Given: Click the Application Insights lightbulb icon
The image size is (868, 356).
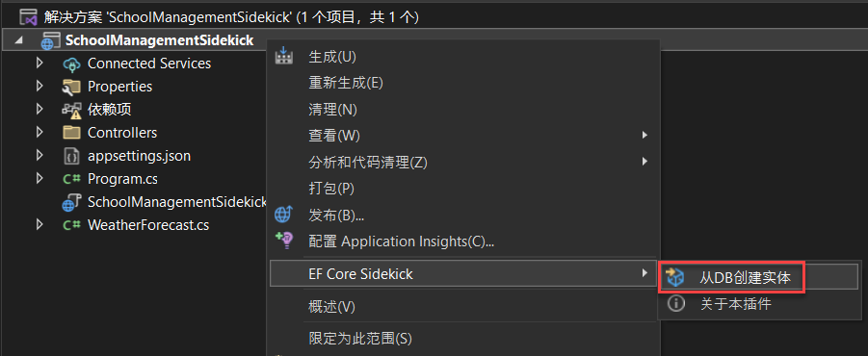Looking at the screenshot, I should pyautogui.click(x=283, y=241).
